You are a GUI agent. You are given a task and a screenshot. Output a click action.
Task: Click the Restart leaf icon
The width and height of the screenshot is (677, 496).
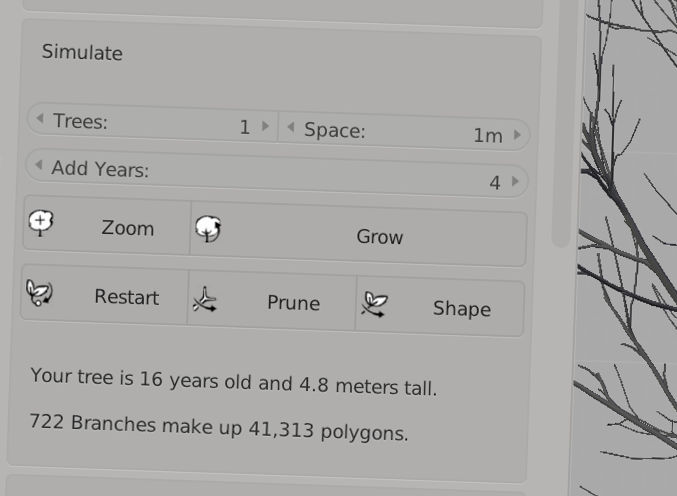39,293
